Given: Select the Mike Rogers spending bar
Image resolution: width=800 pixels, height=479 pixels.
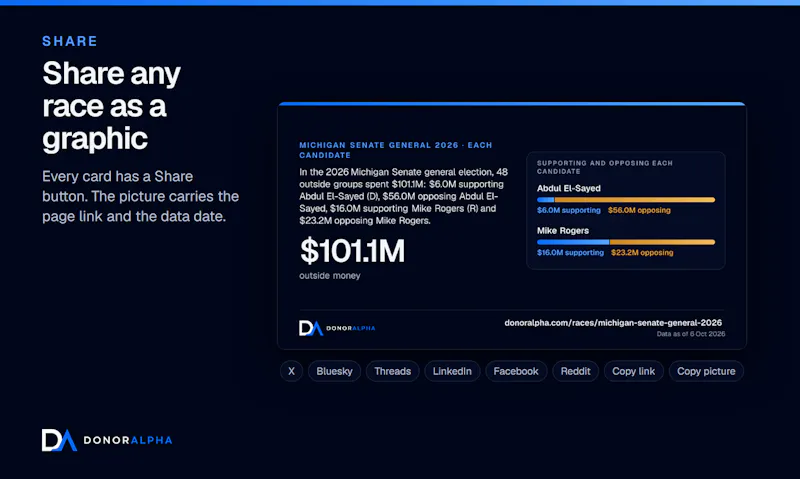Looking at the screenshot, I should pos(626,242).
